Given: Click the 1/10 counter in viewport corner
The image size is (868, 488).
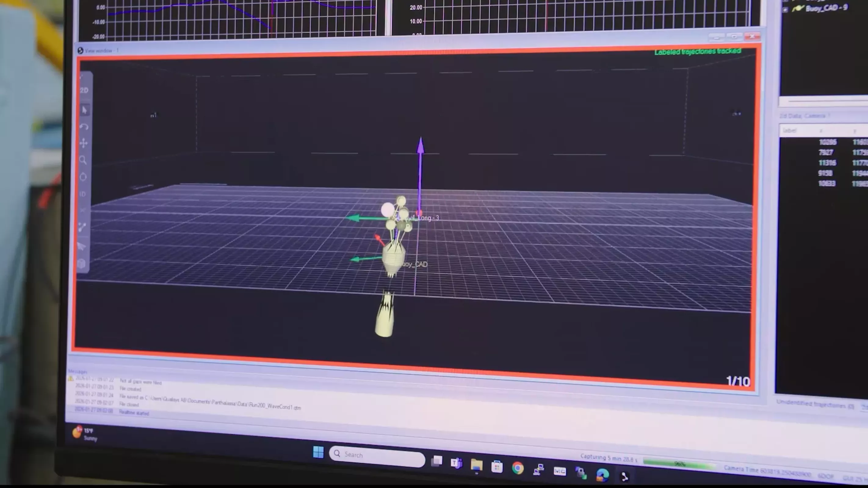Looking at the screenshot, I should [738, 381].
